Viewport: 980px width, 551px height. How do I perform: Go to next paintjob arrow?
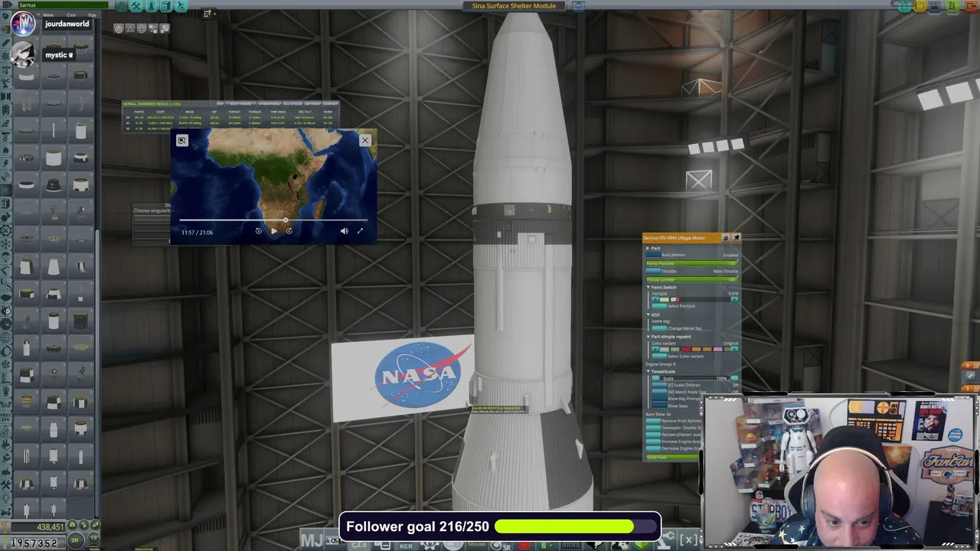tap(735, 299)
